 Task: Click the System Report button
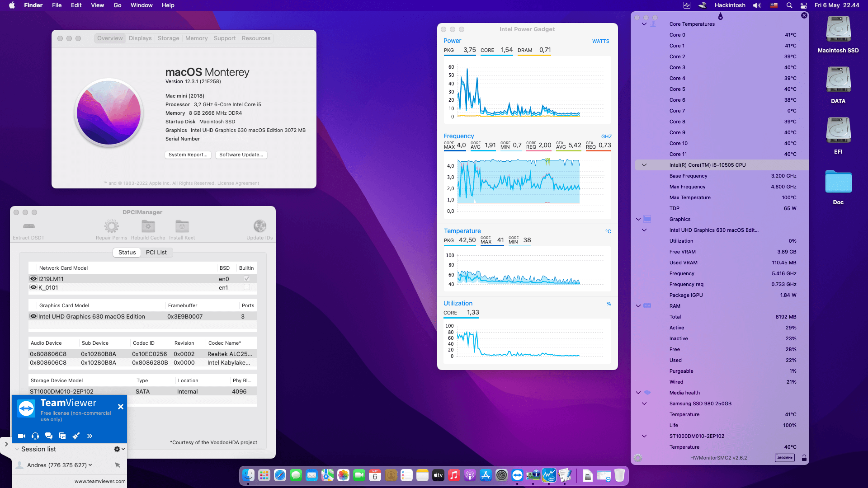point(188,155)
